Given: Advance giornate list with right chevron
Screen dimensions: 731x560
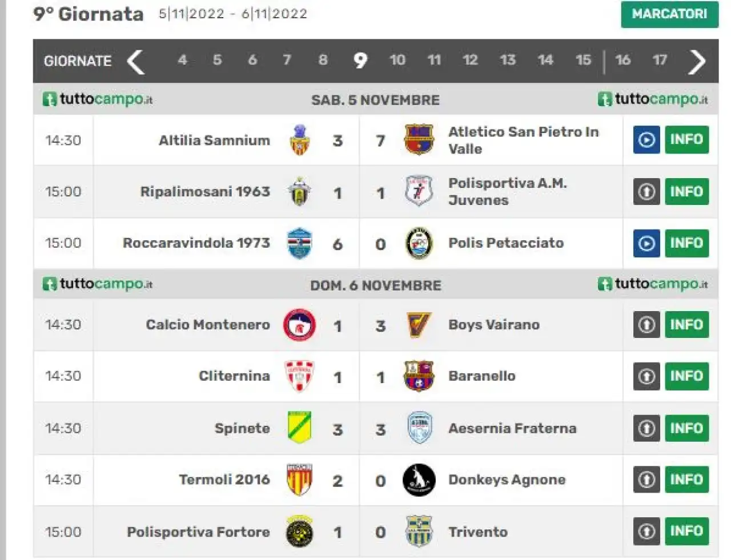Looking at the screenshot, I should click(x=697, y=61).
